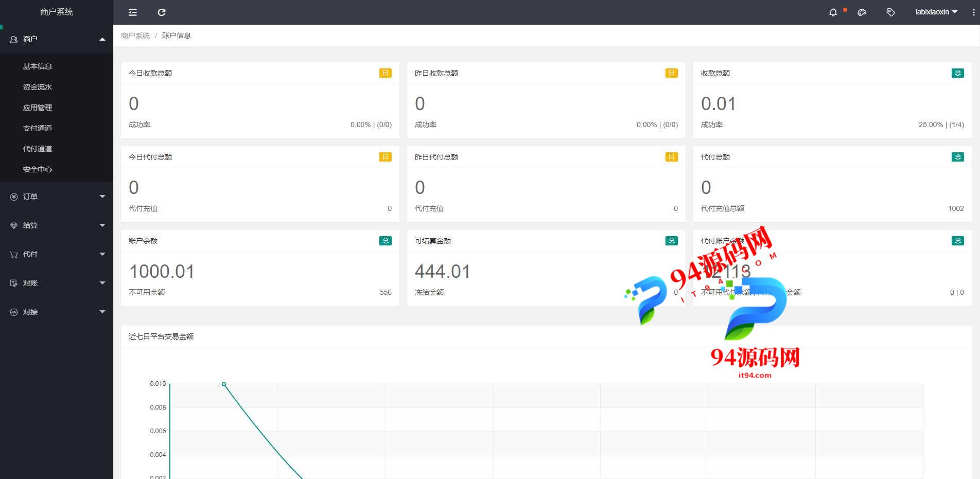
Task: Open 资金流水 in sidebar
Action: click(38, 87)
